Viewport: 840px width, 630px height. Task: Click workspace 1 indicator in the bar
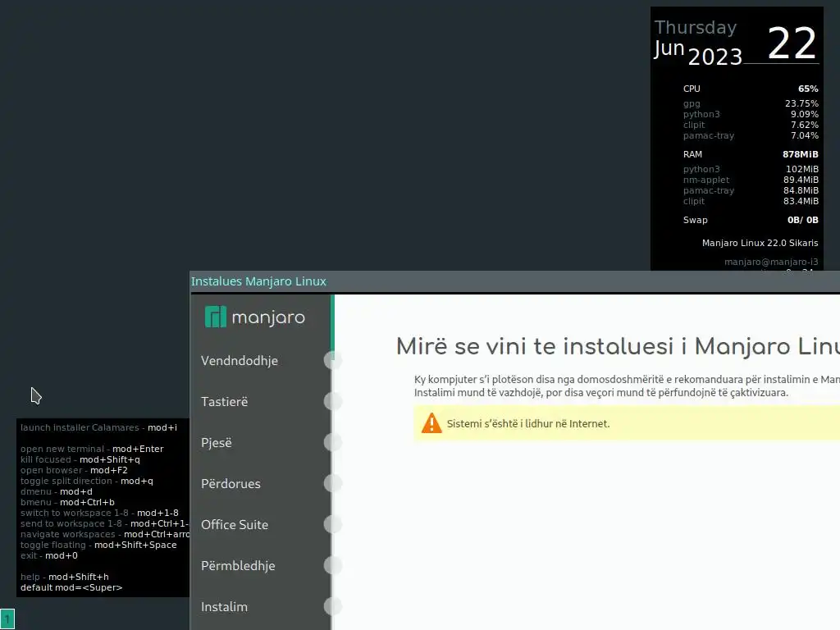[7, 619]
